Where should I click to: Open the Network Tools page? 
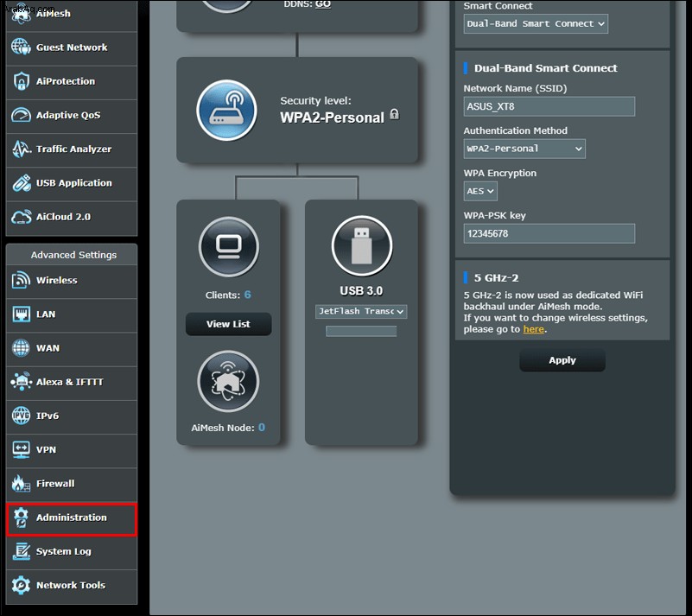tap(72, 586)
